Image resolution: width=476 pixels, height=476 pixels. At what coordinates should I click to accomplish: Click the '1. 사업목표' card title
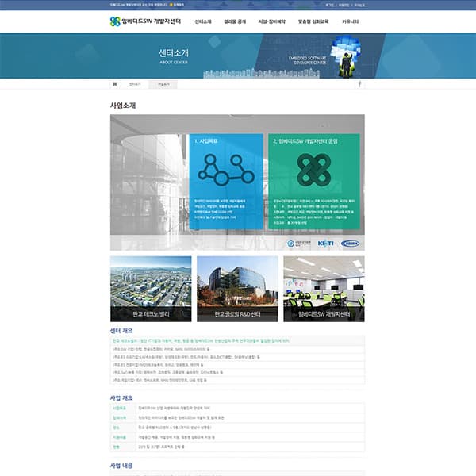pyautogui.click(x=205, y=141)
